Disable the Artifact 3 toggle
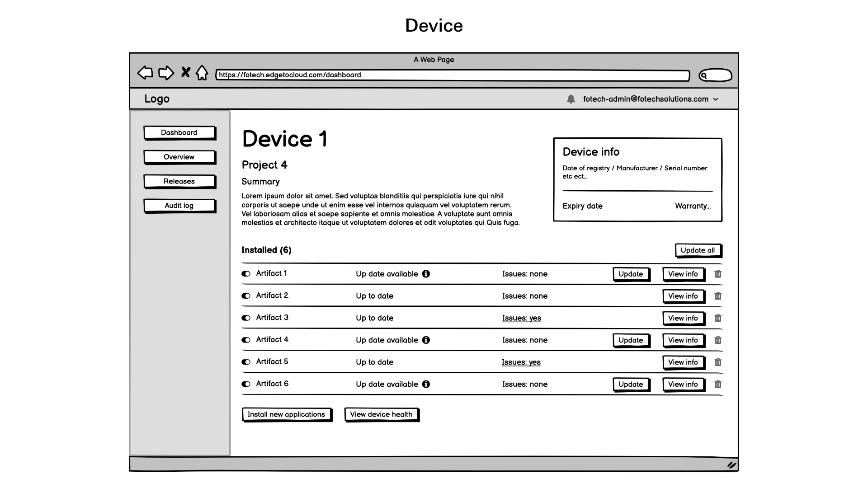868x488 pixels. [x=246, y=318]
